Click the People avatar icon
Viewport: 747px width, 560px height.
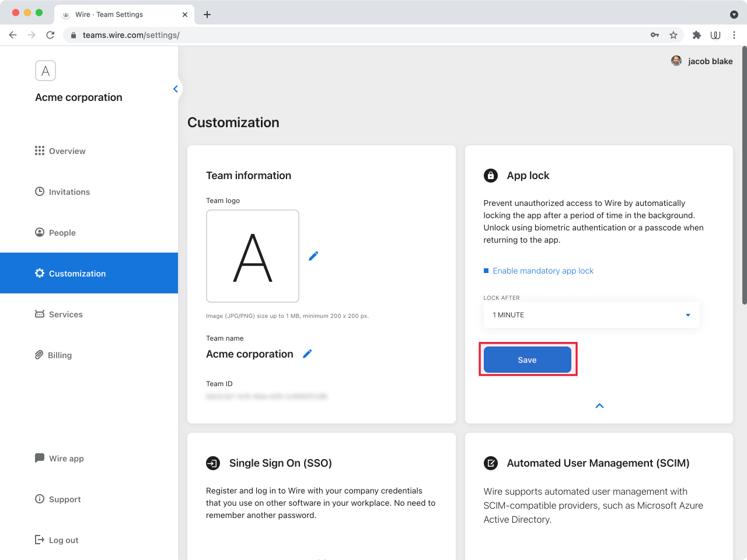coord(40,232)
